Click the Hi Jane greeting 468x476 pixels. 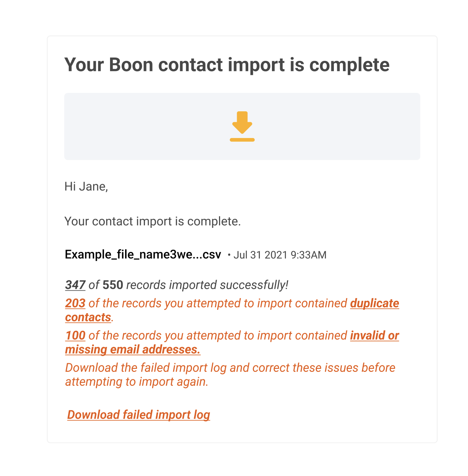pos(86,186)
